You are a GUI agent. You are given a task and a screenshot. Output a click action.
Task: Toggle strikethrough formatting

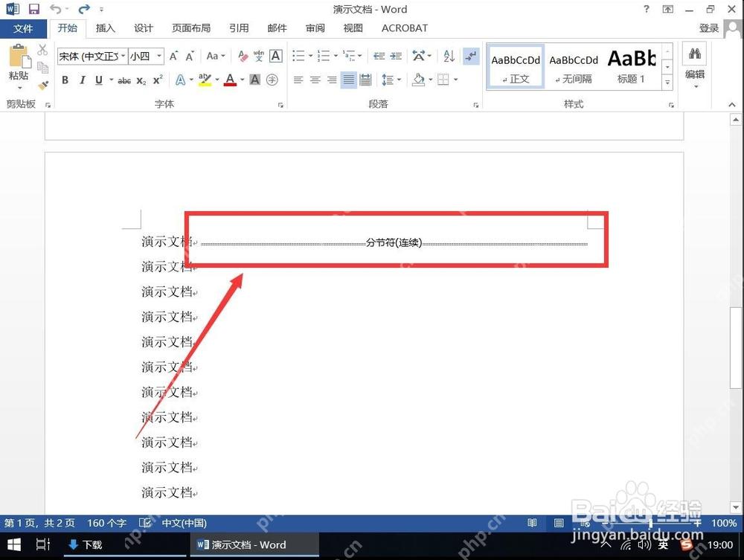pyautogui.click(x=124, y=80)
